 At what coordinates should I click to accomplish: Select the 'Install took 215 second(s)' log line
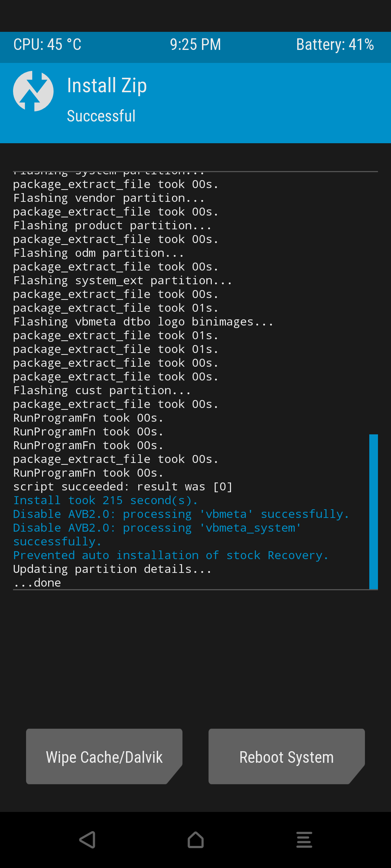pos(105,501)
